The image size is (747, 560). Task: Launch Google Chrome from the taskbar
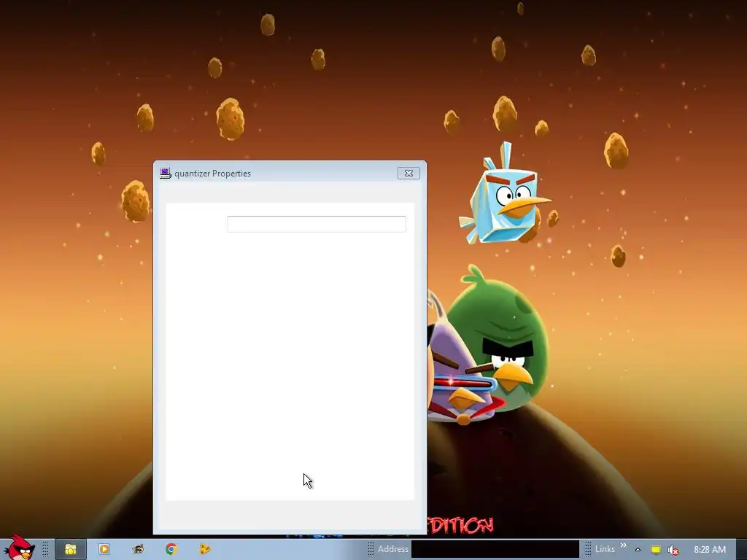(x=171, y=549)
